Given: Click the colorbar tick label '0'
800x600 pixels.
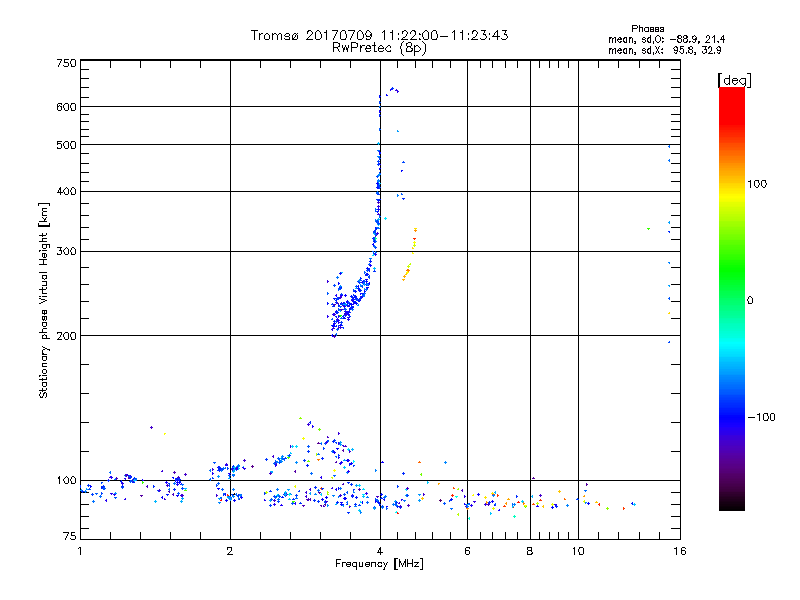Looking at the screenshot, I should (x=749, y=301).
